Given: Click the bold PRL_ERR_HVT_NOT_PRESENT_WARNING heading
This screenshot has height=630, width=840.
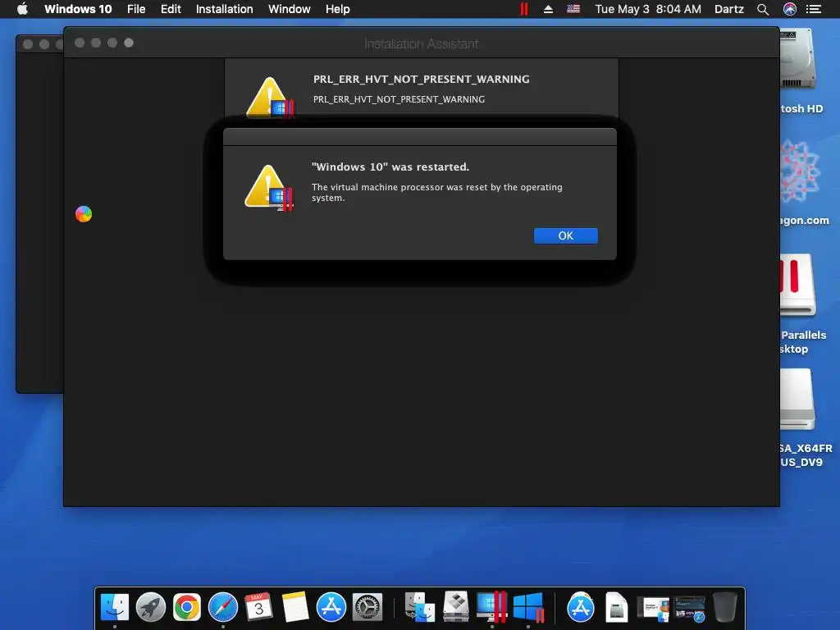Looking at the screenshot, I should point(421,80).
